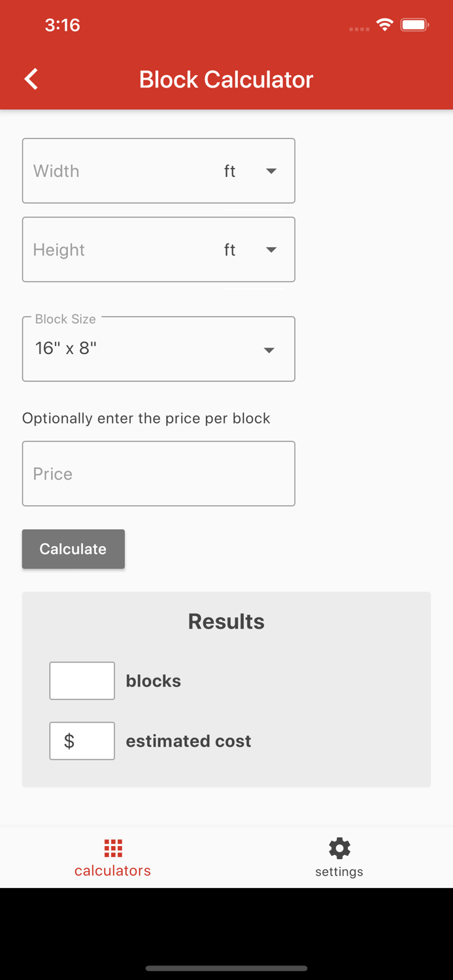Open the calculators grid icon
Screen dimensions: 453x980
(x=112, y=847)
